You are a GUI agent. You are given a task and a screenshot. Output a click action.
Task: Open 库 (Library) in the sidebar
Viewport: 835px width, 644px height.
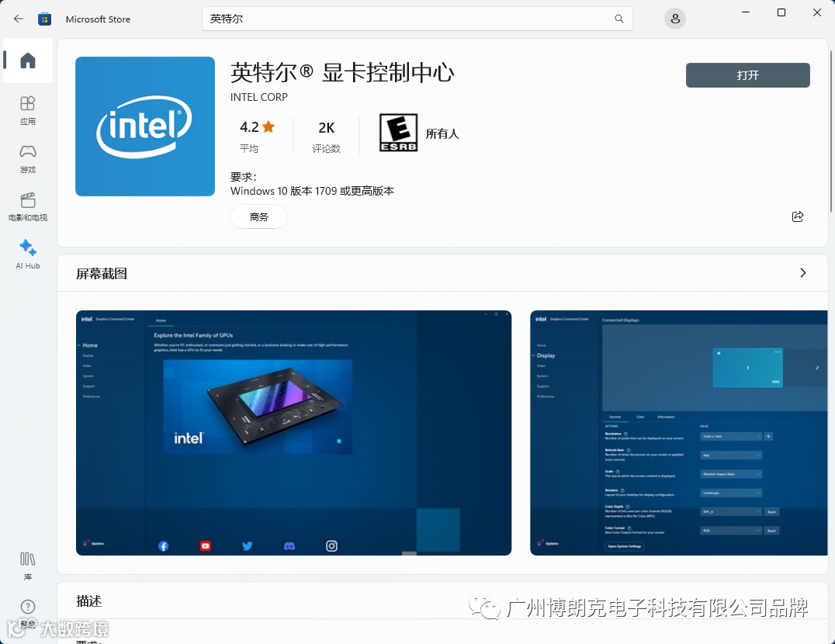pyautogui.click(x=28, y=566)
